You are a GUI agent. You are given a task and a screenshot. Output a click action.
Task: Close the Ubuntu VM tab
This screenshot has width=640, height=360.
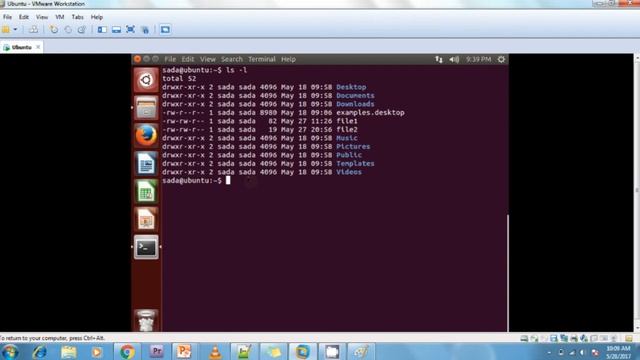tap(38, 47)
